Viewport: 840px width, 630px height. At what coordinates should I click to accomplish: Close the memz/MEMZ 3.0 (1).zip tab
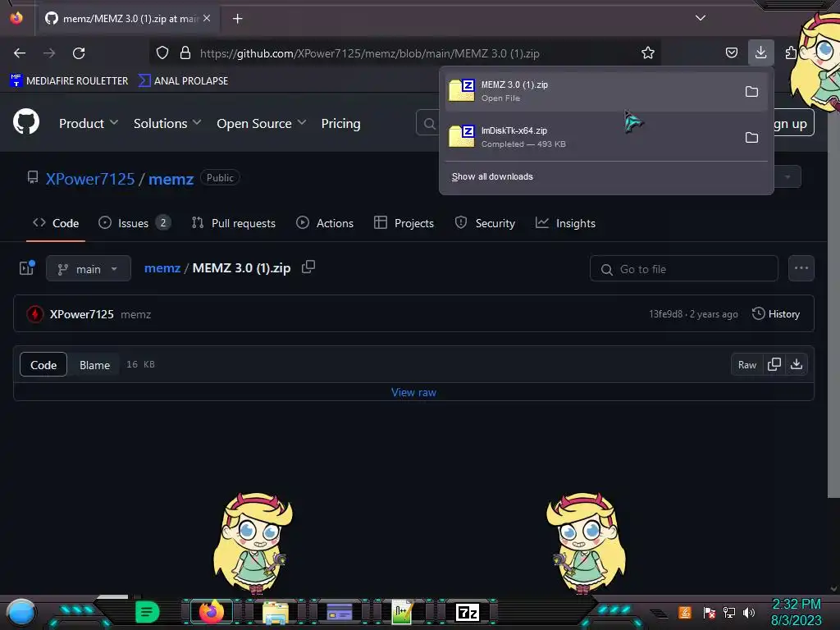point(207,18)
